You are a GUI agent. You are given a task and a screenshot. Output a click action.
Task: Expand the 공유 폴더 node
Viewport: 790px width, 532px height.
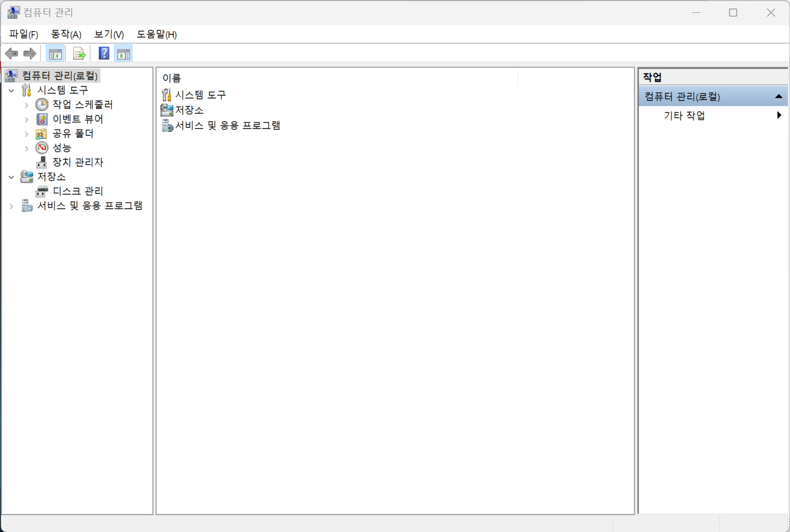[x=27, y=134]
